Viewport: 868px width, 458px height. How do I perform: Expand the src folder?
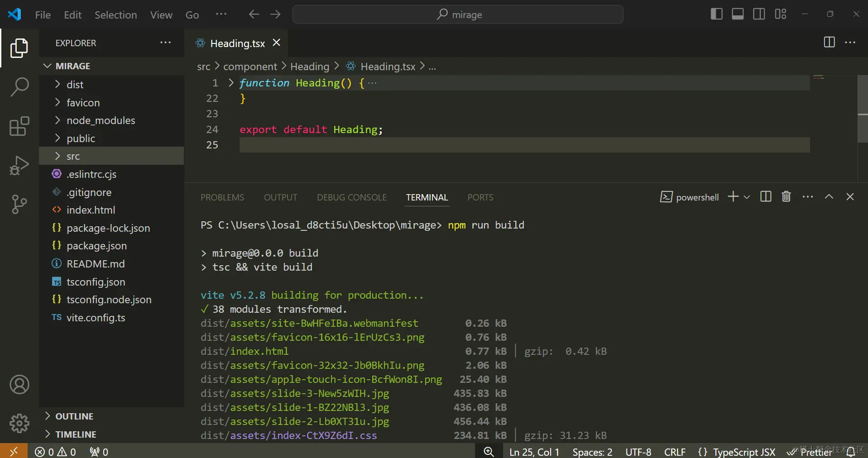click(x=73, y=156)
